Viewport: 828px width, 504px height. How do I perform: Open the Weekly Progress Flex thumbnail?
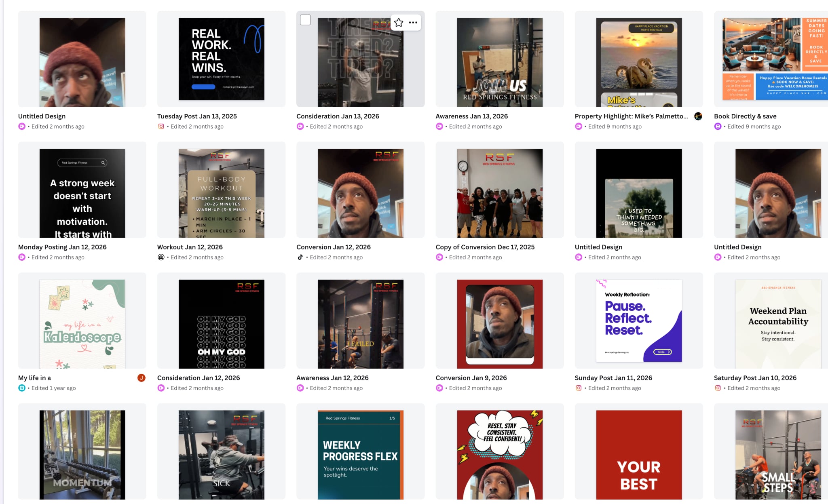(361, 455)
